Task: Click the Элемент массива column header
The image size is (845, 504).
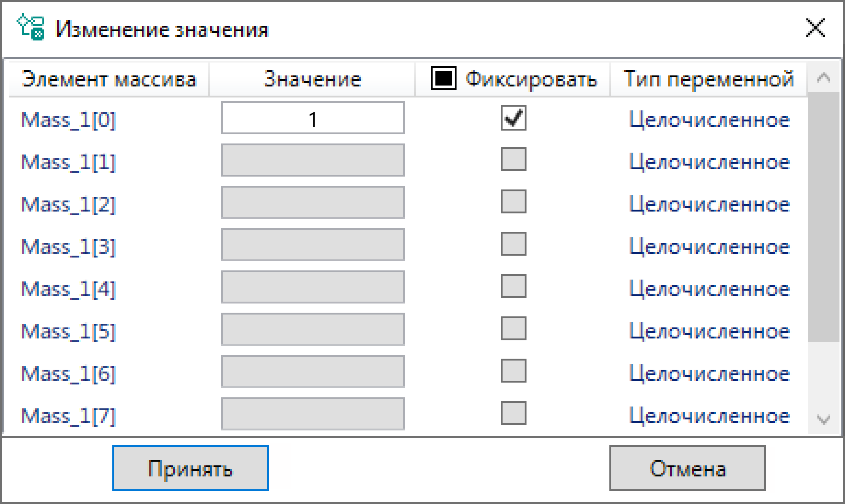Action: pos(109,79)
